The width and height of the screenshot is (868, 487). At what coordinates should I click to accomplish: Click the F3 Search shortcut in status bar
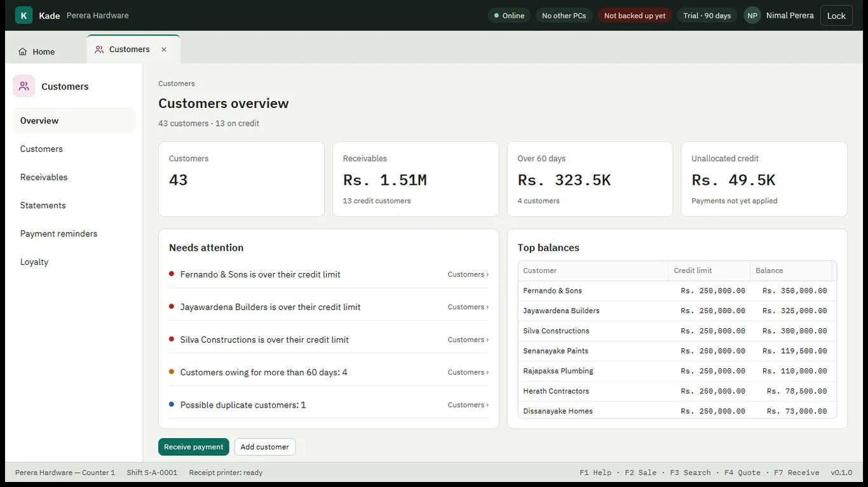(690, 473)
